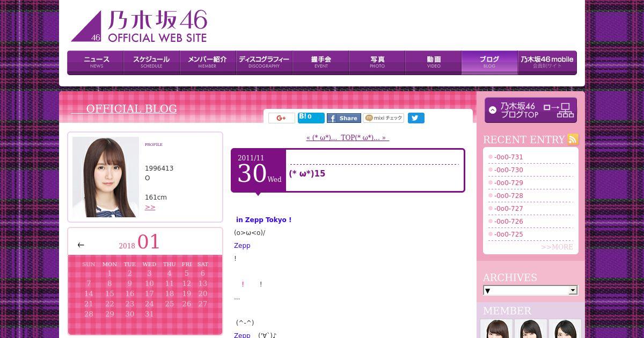The image size is (644, 338).
Task: Click the member profile photo
Action: 106,177
